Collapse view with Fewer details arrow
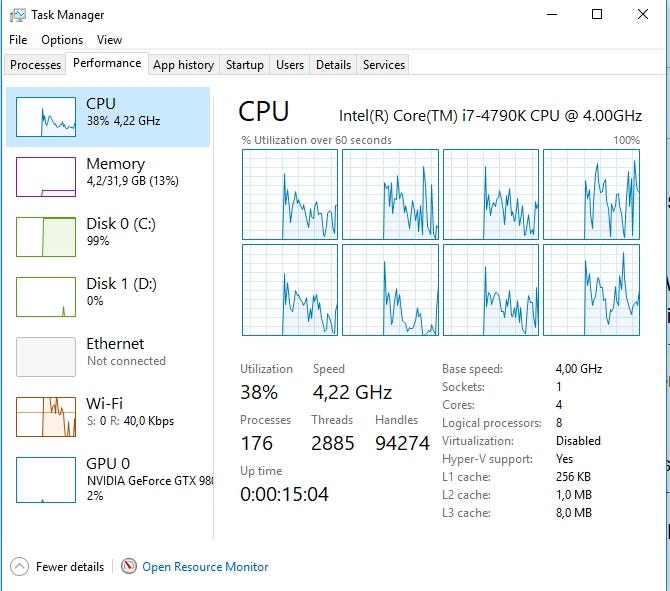 click(20, 566)
